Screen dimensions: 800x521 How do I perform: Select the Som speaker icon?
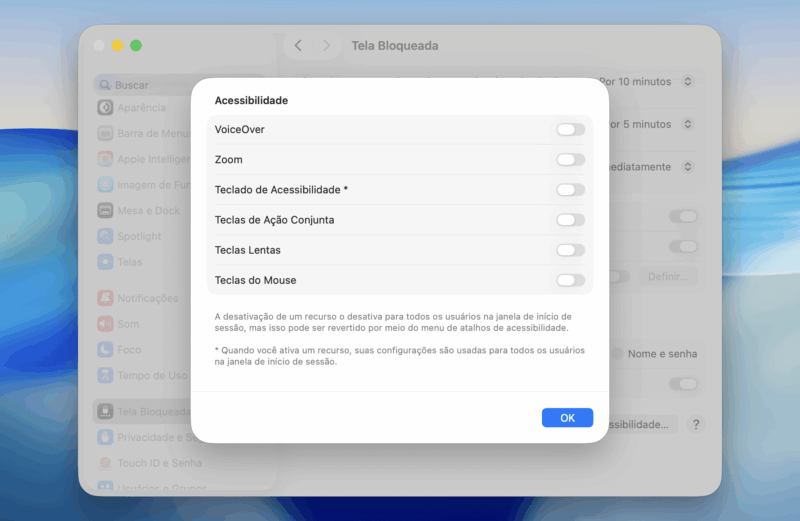click(x=105, y=324)
